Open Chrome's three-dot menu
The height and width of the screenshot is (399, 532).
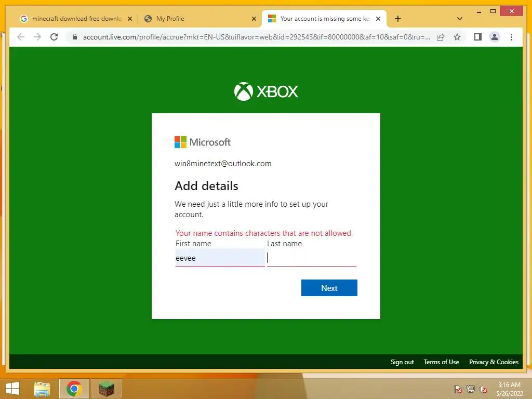[x=511, y=37]
